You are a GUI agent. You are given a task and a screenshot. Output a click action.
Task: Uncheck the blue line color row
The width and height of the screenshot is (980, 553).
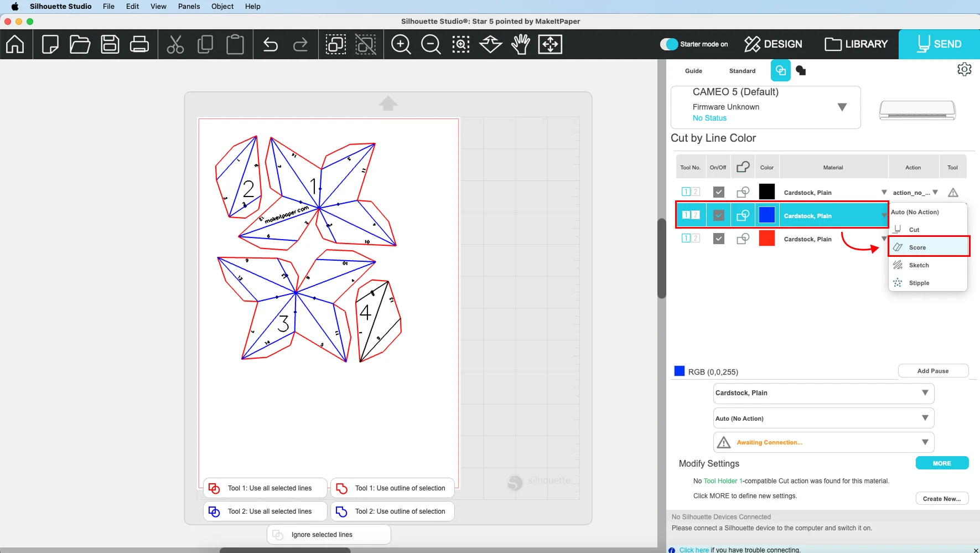[719, 215]
